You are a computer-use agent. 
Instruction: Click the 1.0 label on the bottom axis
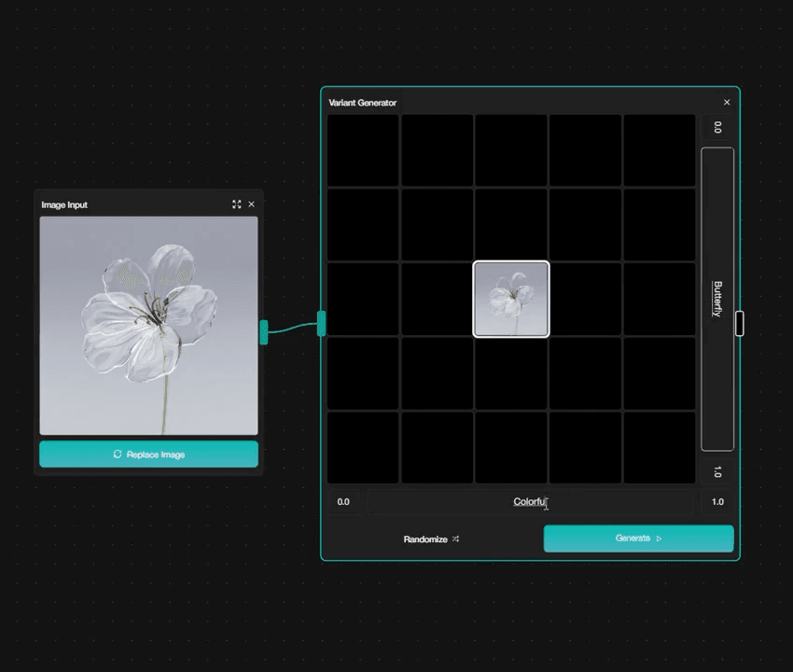click(717, 501)
